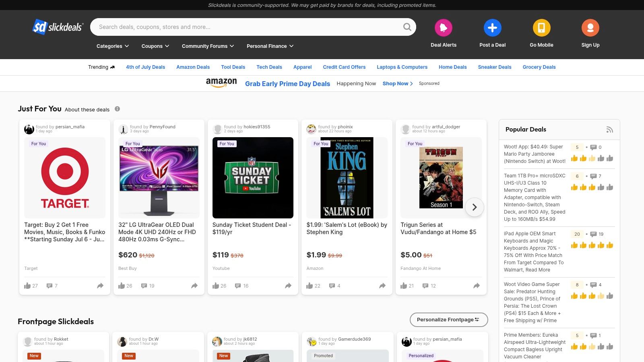The width and height of the screenshot is (644, 362).
Task: Thumbs up the Trigun Series deal
Action: [x=404, y=286]
